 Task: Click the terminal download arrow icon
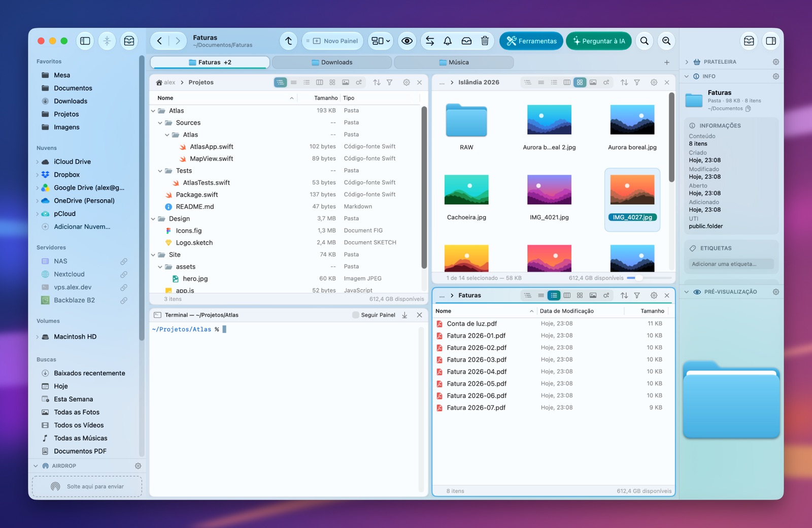coord(404,315)
